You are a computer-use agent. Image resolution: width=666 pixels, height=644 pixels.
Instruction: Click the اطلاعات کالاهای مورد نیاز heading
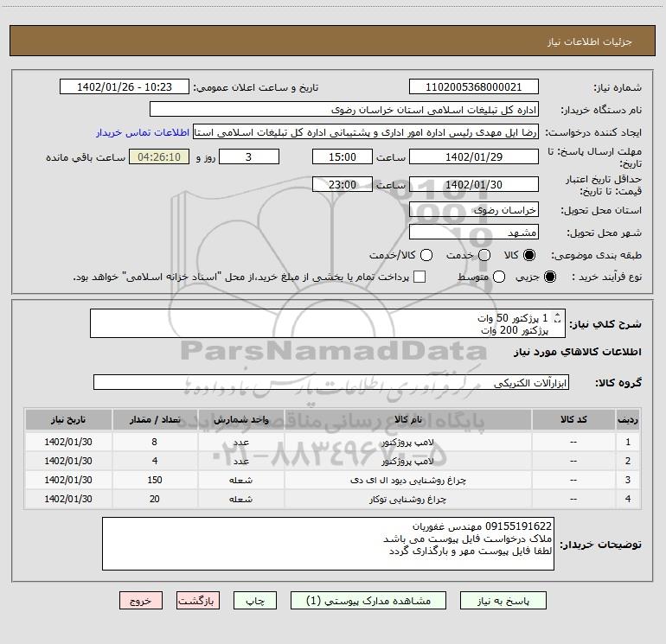click(x=578, y=352)
